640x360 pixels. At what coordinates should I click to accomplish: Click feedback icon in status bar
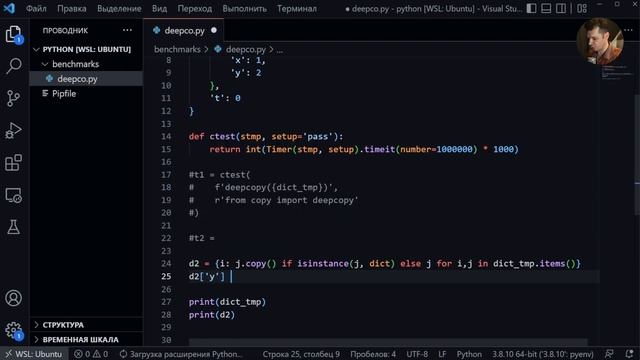click(609, 354)
